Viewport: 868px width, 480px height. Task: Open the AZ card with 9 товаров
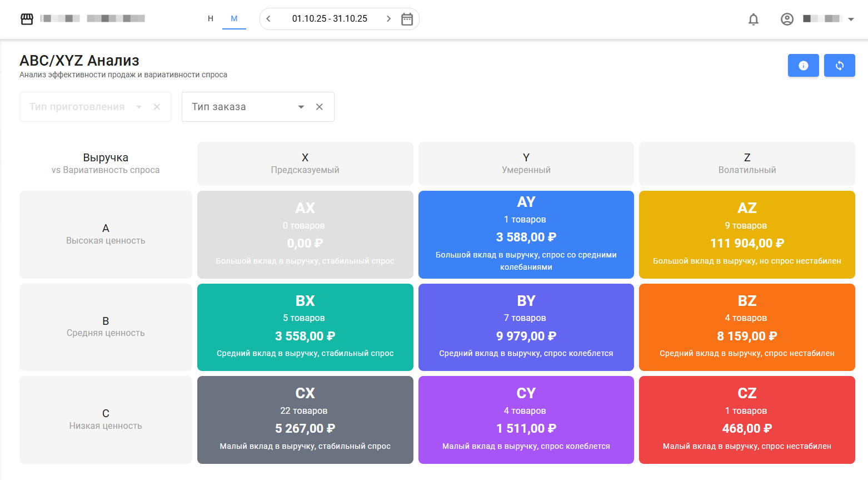[x=747, y=235]
